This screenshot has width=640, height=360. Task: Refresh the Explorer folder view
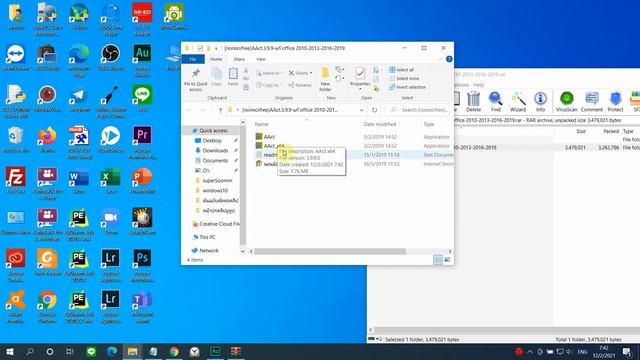374,110
